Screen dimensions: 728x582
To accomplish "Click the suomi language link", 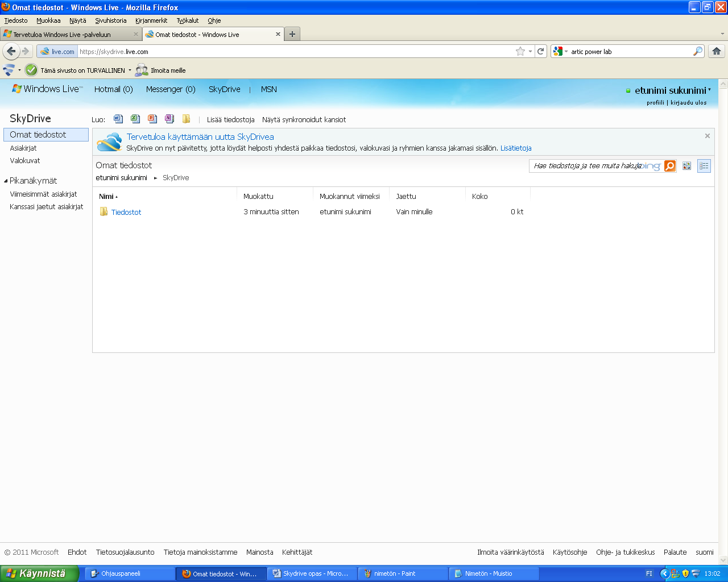I will (x=705, y=552).
